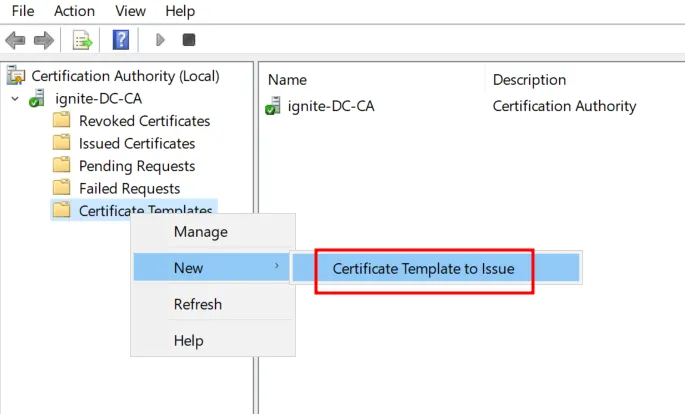Click the ignite-DC-CA icon in the right pane
Image resolution: width=685 pixels, height=414 pixels.
pyautogui.click(x=273, y=106)
